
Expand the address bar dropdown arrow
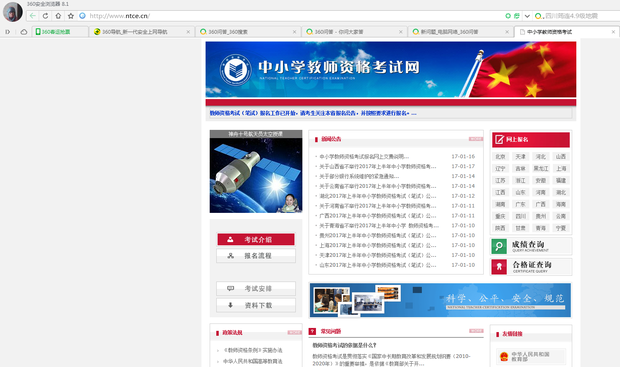(527, 16)
